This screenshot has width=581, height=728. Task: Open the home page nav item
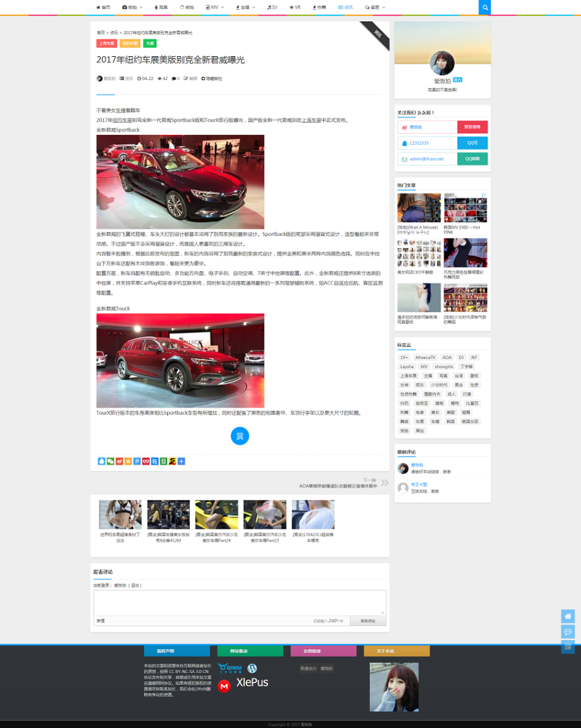tap(103, 8)
